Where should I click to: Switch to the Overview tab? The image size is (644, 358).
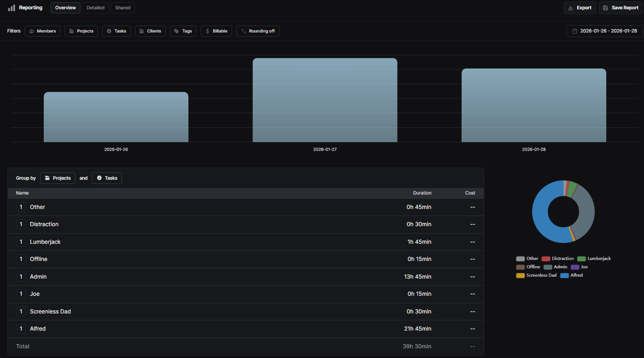65,8
